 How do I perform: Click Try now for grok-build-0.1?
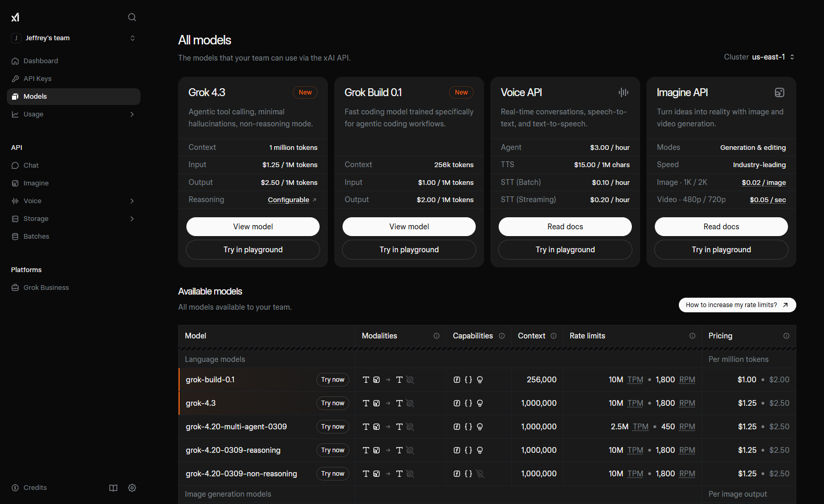pyautogui.click(x=333, y=380)
